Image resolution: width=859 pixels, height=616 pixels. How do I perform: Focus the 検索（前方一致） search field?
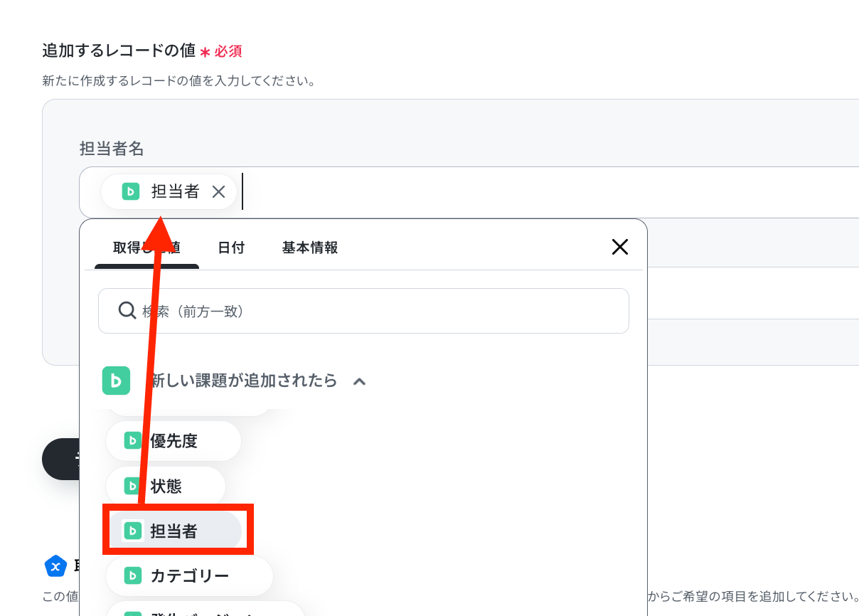[x=363, y=311]
